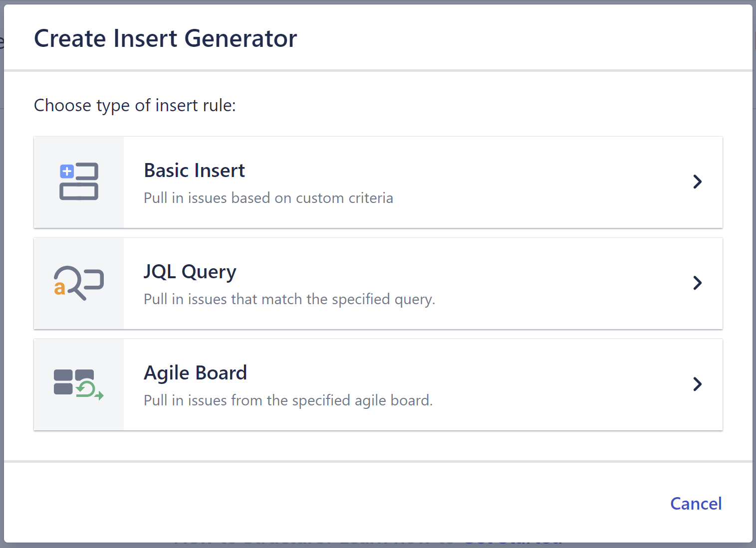
Task: Click the 'Choose type of insert rule' label
Action: coord(134,105)
